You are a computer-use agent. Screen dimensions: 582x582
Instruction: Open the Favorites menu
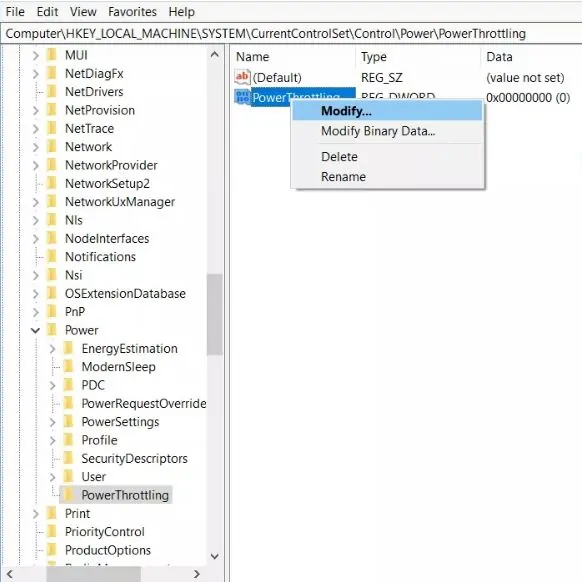[x=133, y=12]
